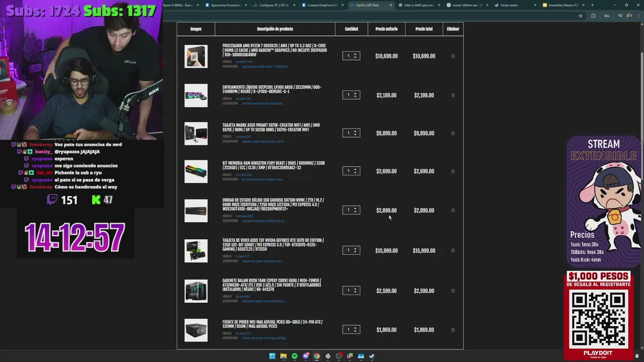Click the Precio unitario column header
Screen dimensions: 644x362
click(386, 29)
